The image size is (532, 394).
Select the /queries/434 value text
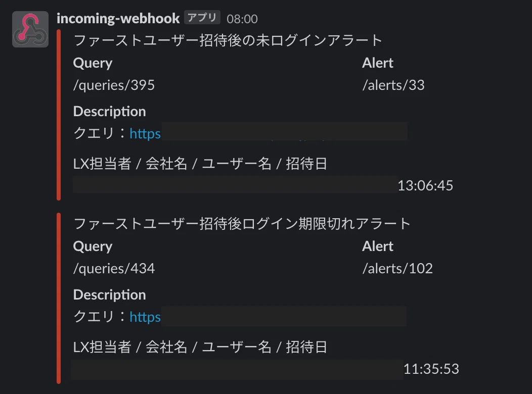[x=114, y=268]
